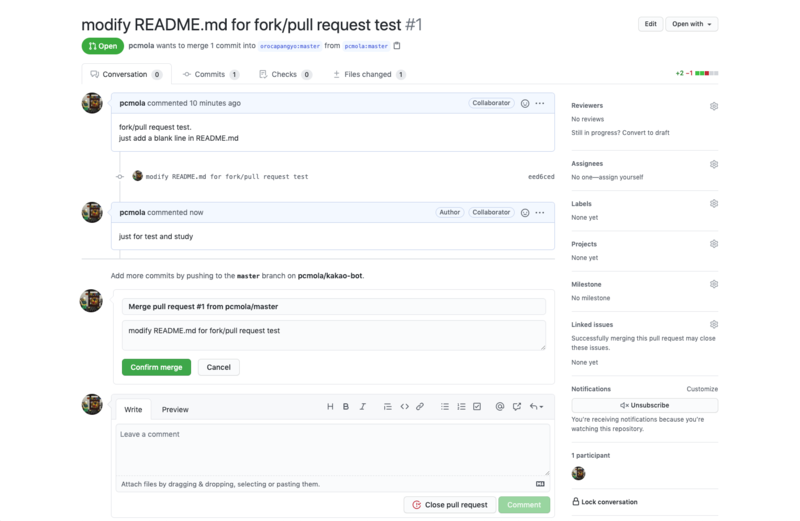Open Linked issues gear settings

click(x=714, y=325)
